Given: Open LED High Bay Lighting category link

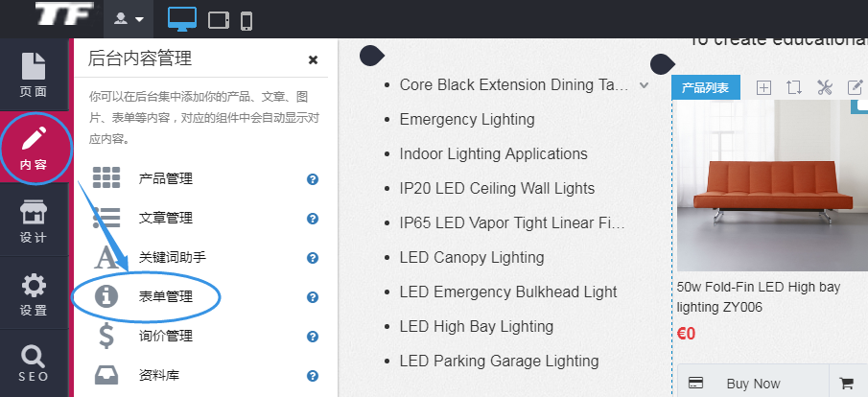Looking at the screenshot, I should coord(476,326).
